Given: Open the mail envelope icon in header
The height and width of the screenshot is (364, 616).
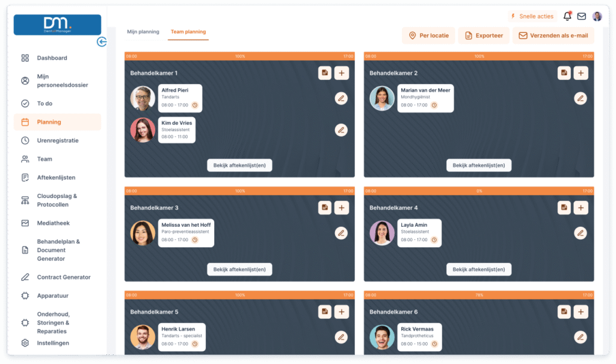Looking at the screenshot, I should pyautogui.click(x=582, y=16).
